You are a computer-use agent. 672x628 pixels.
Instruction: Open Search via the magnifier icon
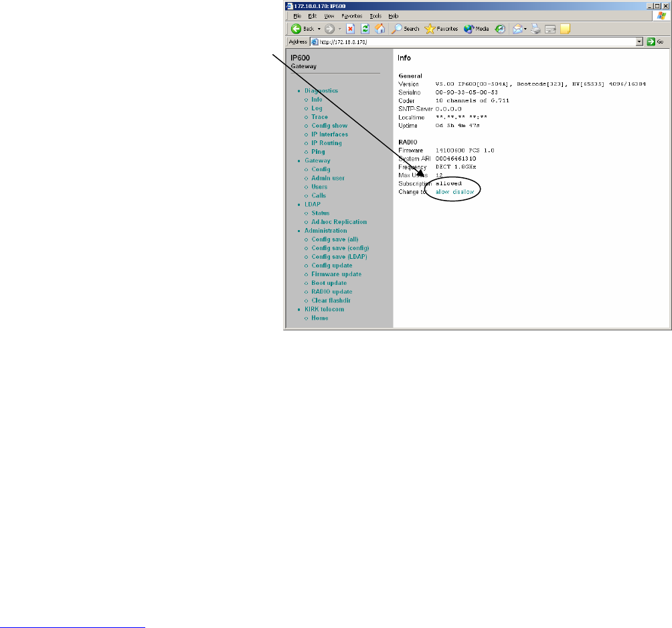[x=397, y=29]
